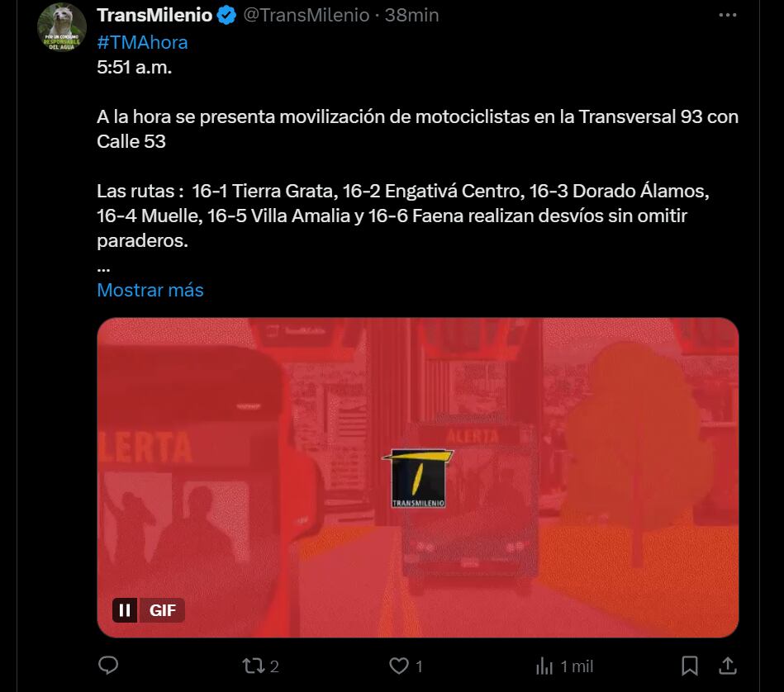Open the alert GIF media preview
This screenshot has height=692, width=784.
click(418, 477)
